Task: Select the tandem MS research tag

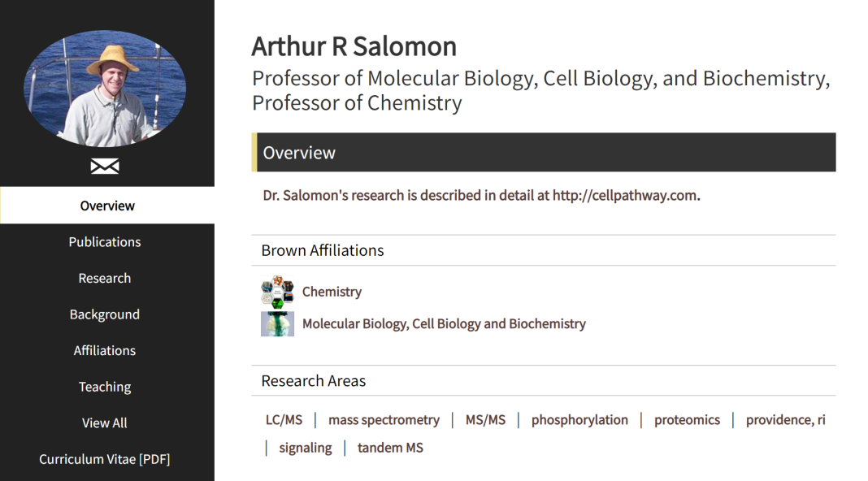Action: (x=390, y=448)
